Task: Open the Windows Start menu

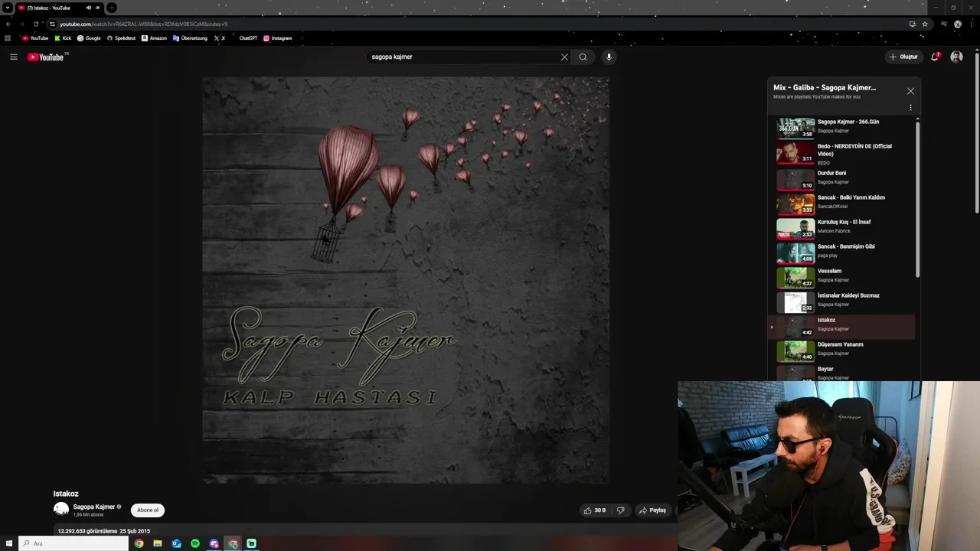Action: 9,543
